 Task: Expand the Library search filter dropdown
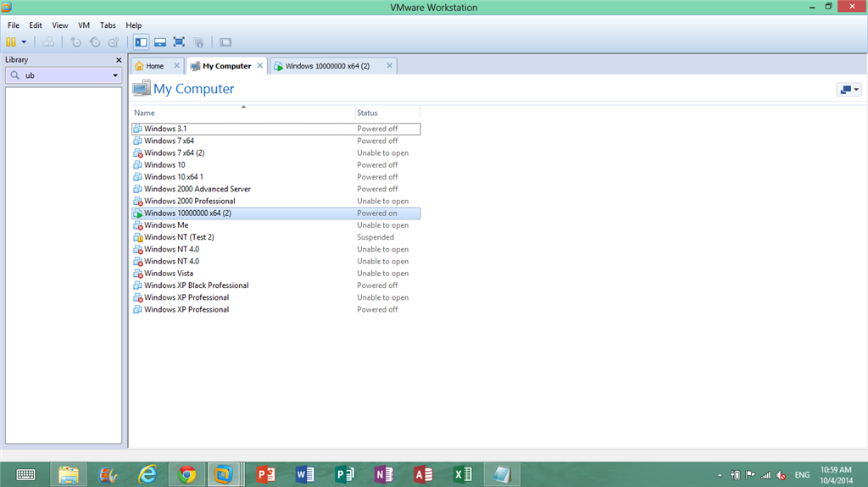(115, 75)
